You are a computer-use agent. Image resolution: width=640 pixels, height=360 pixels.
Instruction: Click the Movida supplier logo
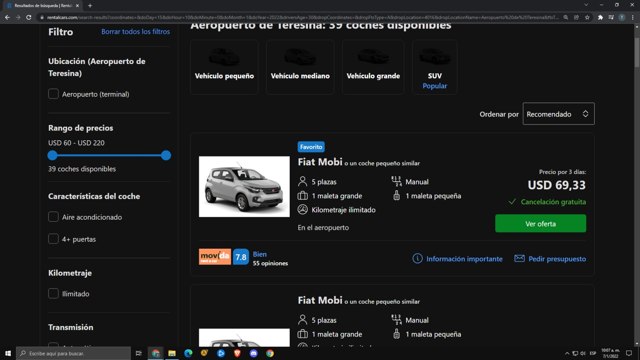[215, 257]
